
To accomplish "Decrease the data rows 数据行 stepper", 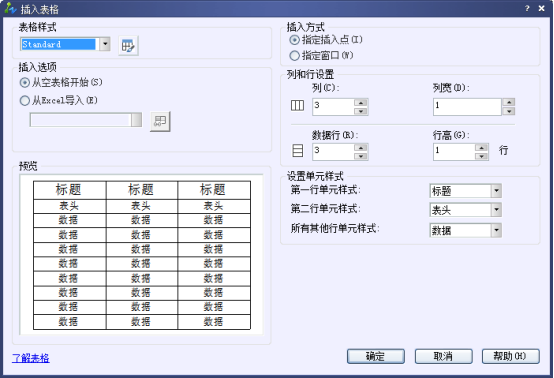I will point(361,156).
